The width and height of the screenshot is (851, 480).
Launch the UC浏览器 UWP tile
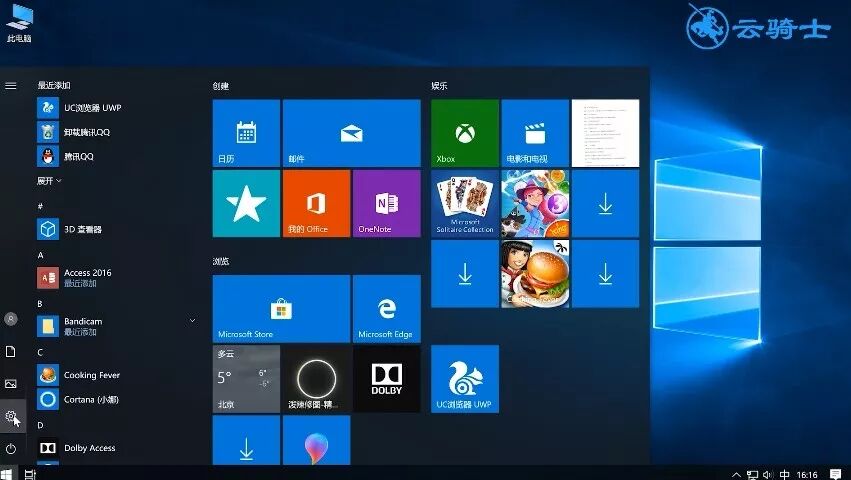[465, 379]
